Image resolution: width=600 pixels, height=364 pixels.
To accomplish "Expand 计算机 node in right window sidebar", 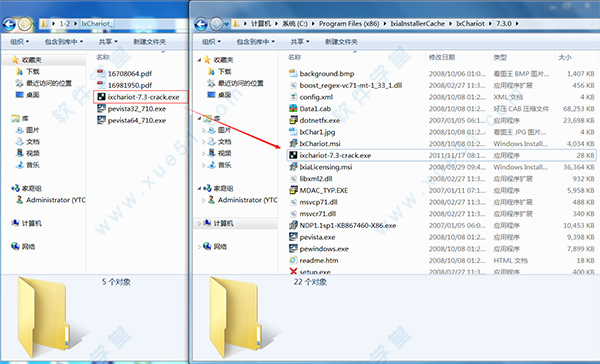I will (x=199, y=223).
